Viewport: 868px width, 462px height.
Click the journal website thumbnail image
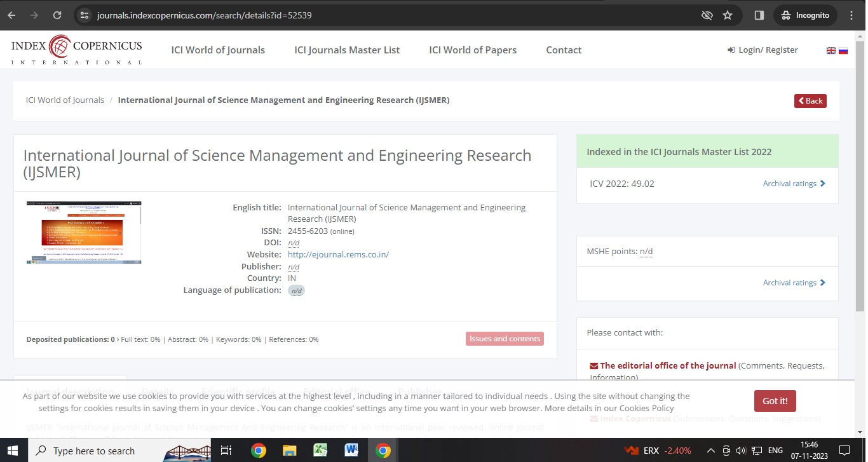pyautogui.click(x=84, y=233)
